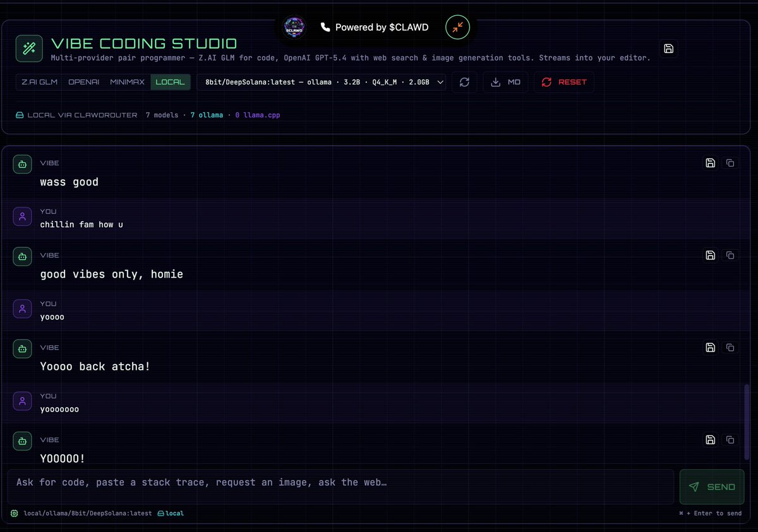758x532 pixels.
Task: Click the bot avatar next to "good vibes only, homie"
Action: (23, 257)
